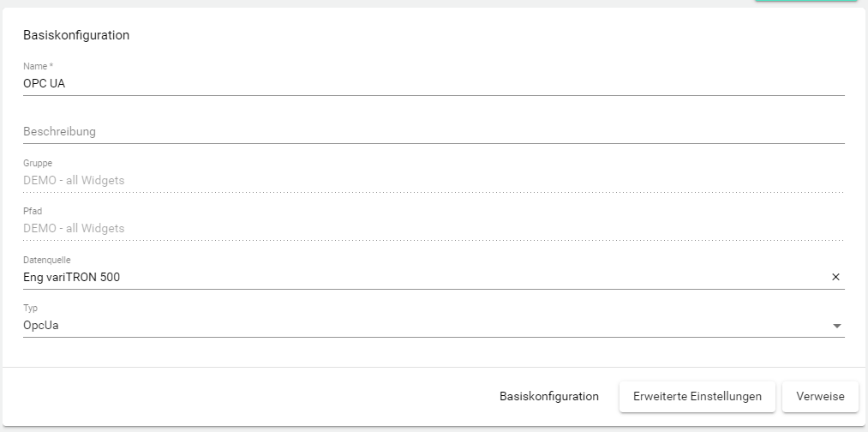This screenshot has height=432, width=868.
Task: Click the small Pfad label
Action: 33,211
